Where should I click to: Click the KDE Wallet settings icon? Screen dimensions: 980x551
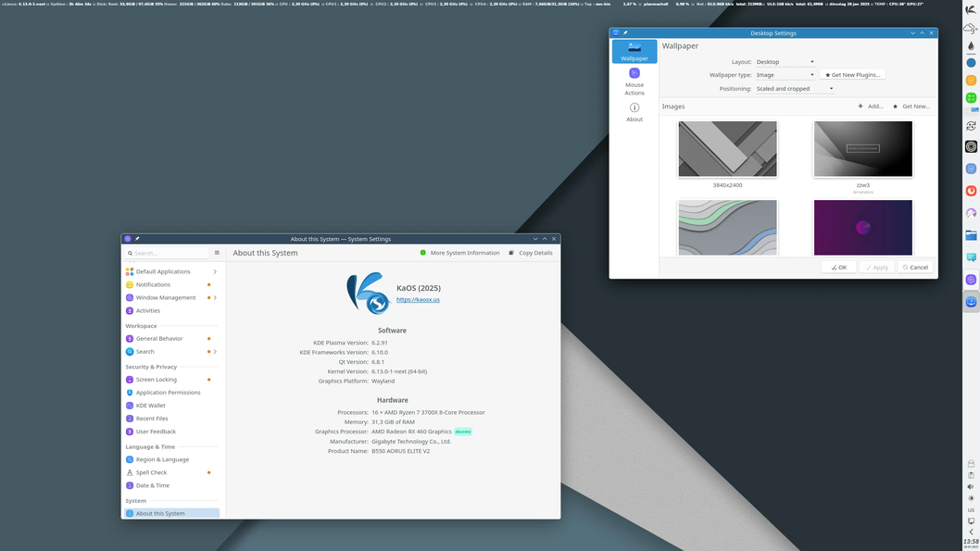click(131, 405)
